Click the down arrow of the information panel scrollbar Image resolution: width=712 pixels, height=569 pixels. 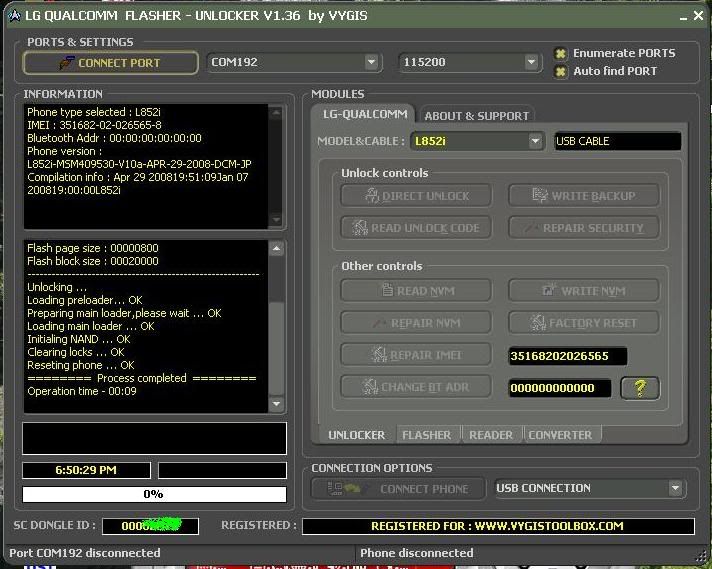(x=276, y=220)
